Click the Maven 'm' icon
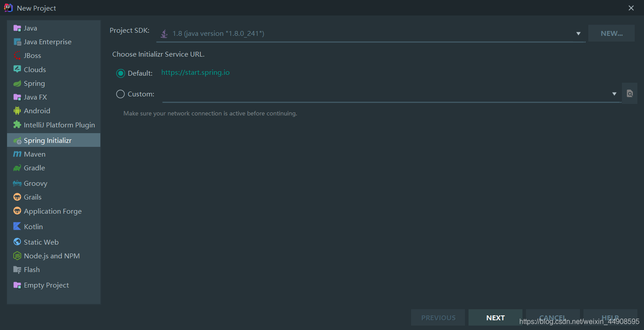Viewport: 644px width, 330px height. [x=17, y=154]
